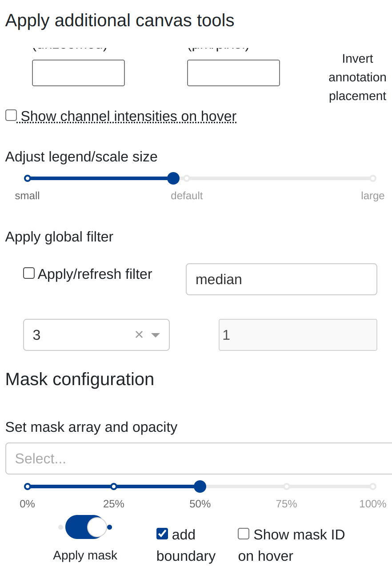Screen dimensions: 392x579
Task: Expand the kernel size dropdown arrow
Action: (156, 335)
